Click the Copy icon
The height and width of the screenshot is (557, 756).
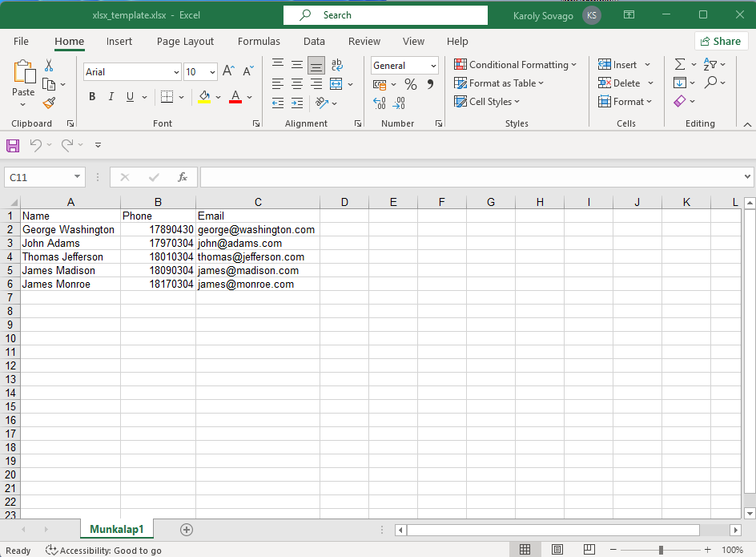tap(49, 84)
